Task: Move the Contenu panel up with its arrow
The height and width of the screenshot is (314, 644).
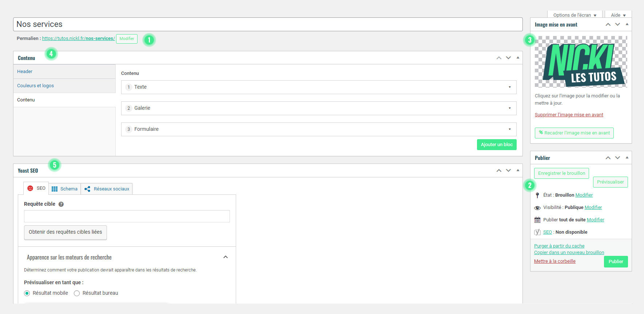Action: pos(499,58)
